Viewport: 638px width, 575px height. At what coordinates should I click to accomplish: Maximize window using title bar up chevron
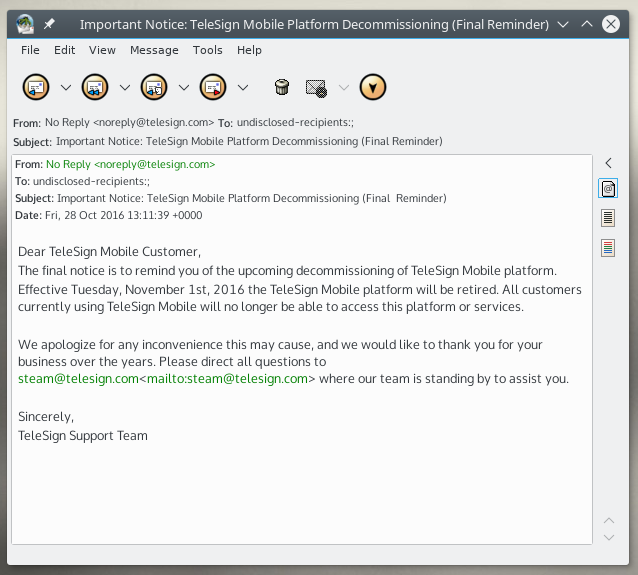tap(587, 24)
